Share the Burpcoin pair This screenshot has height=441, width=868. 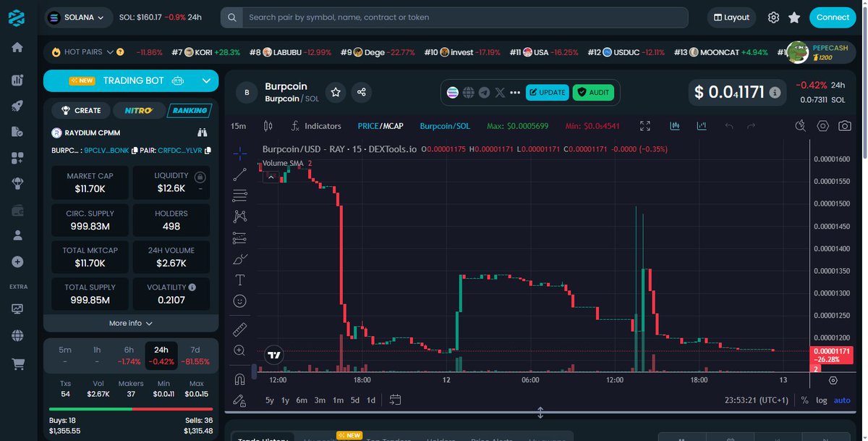[x=362, y=92]
